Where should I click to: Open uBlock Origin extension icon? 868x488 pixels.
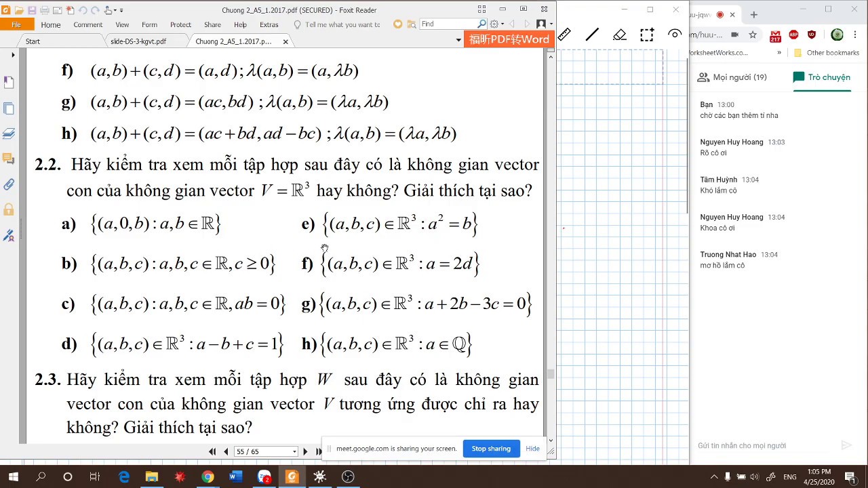coord(812,35)
